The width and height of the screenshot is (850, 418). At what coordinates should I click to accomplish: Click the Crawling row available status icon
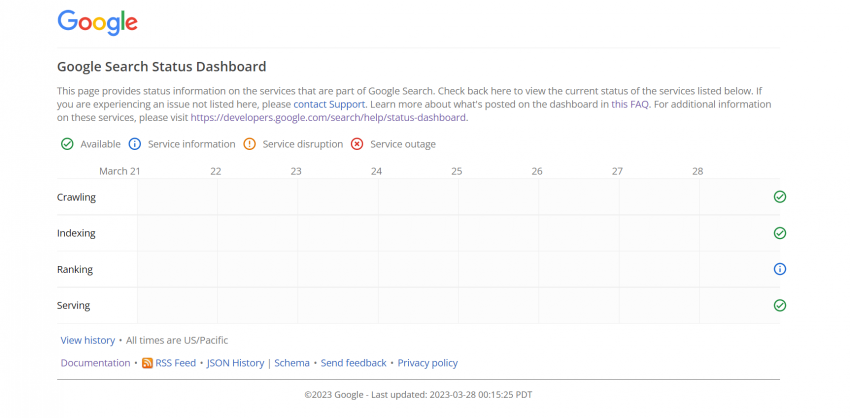[780, 197]
